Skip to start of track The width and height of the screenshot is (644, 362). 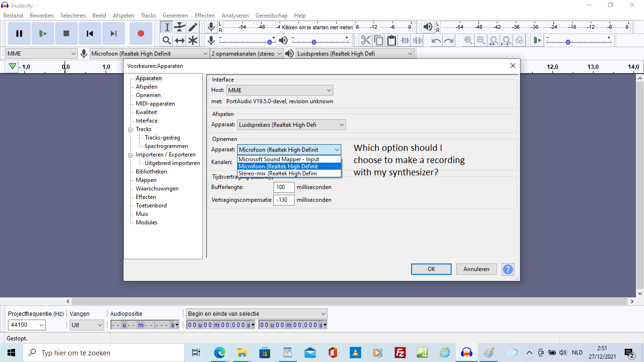[90, 33]
